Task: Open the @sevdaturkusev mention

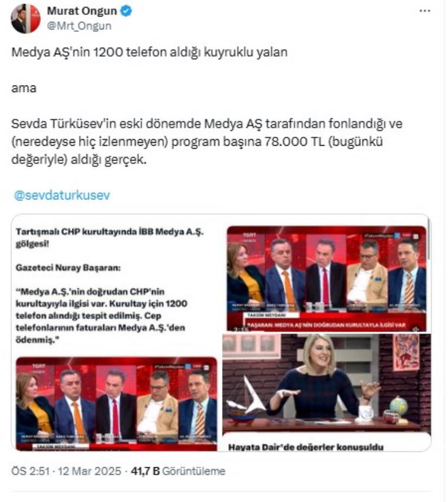Action: tap(62, 195)
